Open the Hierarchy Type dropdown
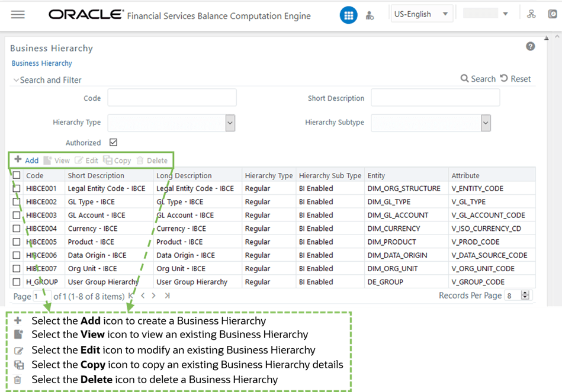Image resolution: width=562 pixels, height=392 pixels. pyautogui.click(x=230, y=123)
